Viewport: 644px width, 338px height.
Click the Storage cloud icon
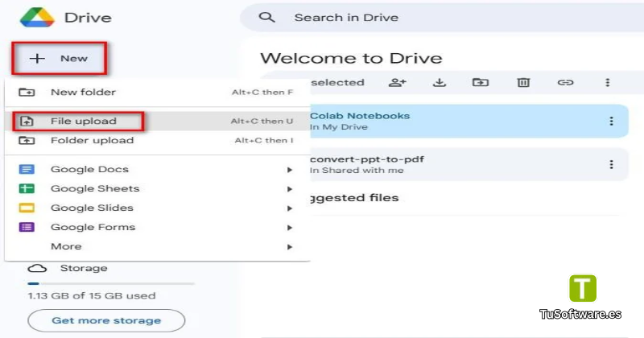[37, 269]
